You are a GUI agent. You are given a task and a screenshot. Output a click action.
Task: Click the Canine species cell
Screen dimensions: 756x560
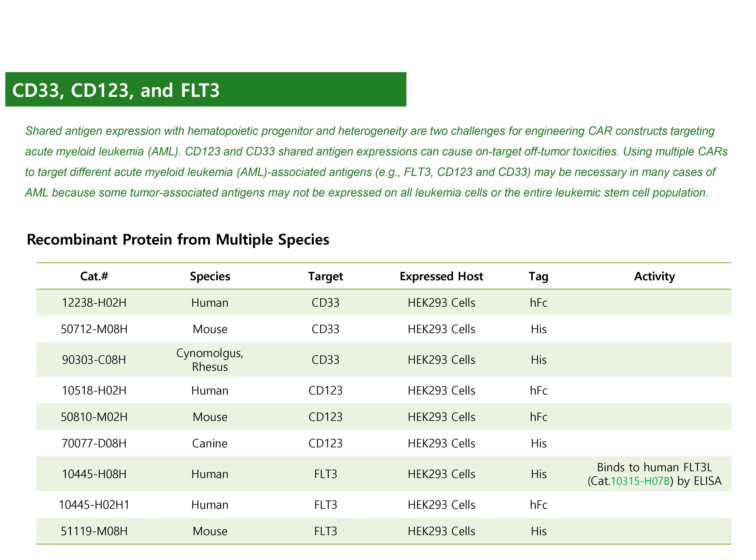pyautogui.click(x=210, y=443)
